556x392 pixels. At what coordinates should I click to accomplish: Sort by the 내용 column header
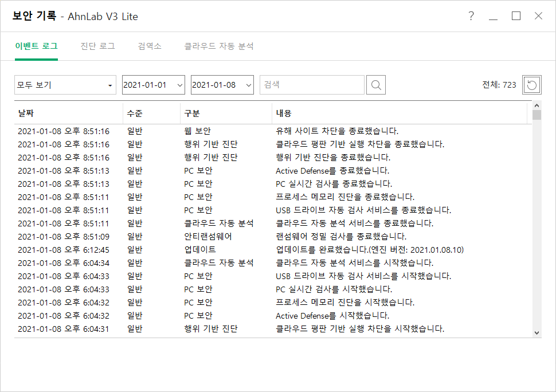coord(400,113)
